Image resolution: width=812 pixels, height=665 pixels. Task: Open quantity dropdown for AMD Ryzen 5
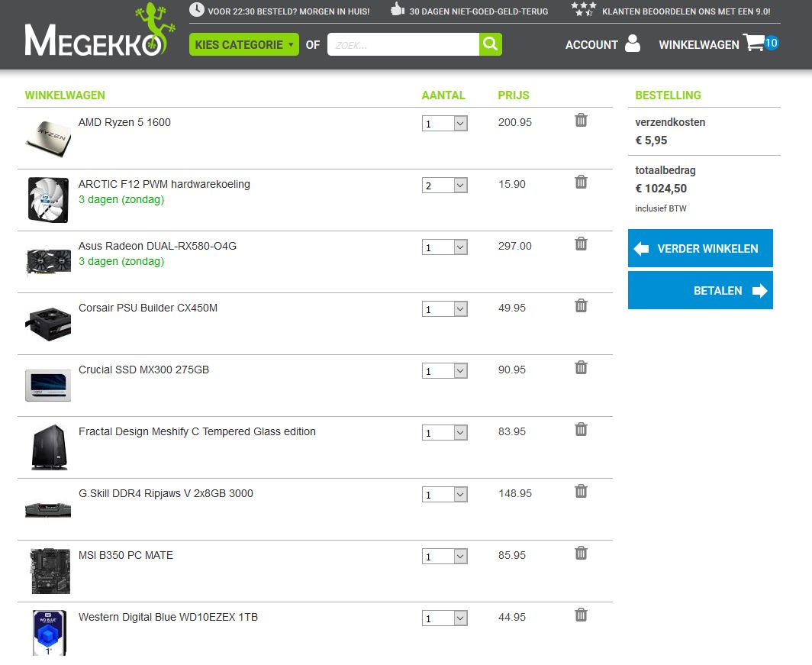pos(444,124)
